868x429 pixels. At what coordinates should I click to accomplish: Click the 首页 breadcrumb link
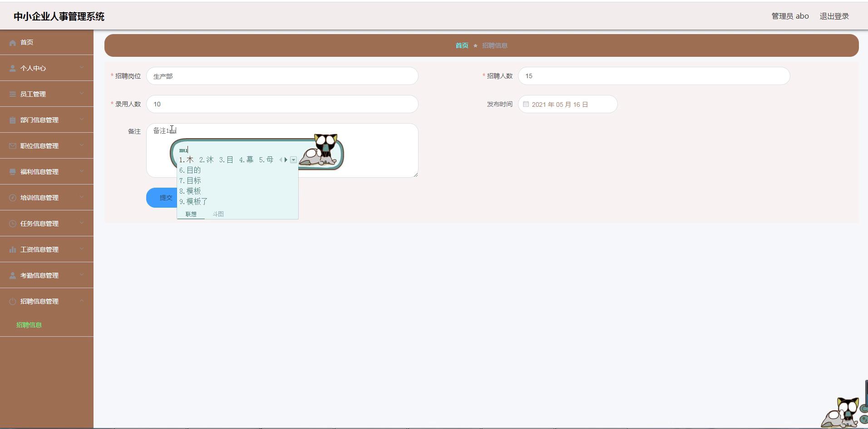point(462,45)
